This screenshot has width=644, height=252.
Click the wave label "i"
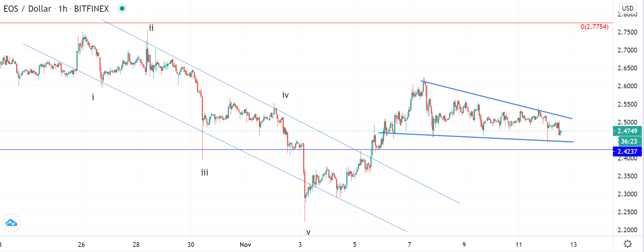[x=93, y=97]
